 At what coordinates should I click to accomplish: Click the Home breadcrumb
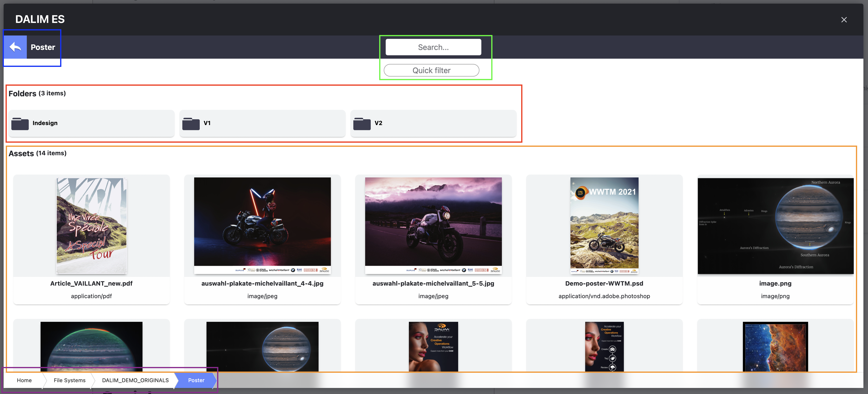click(24, 380)
